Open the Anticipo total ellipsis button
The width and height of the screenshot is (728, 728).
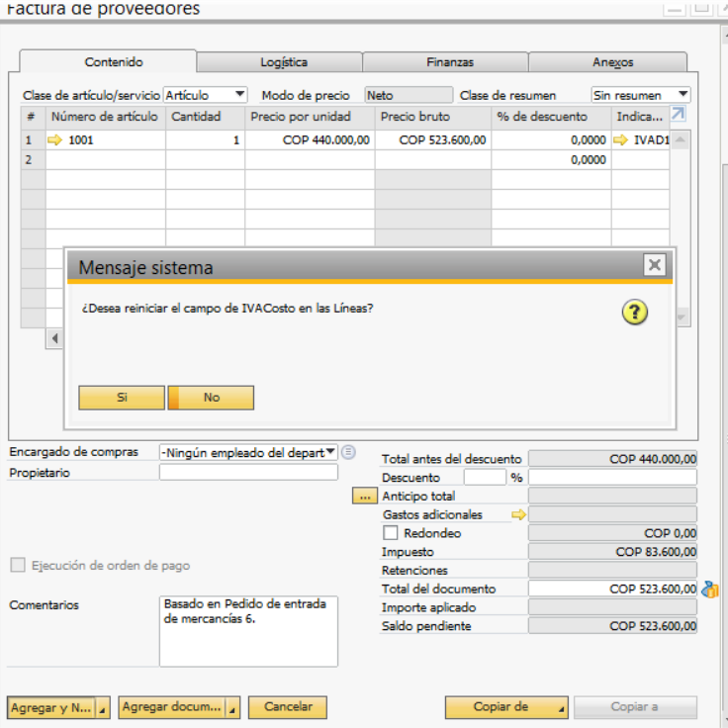point(364,497)
